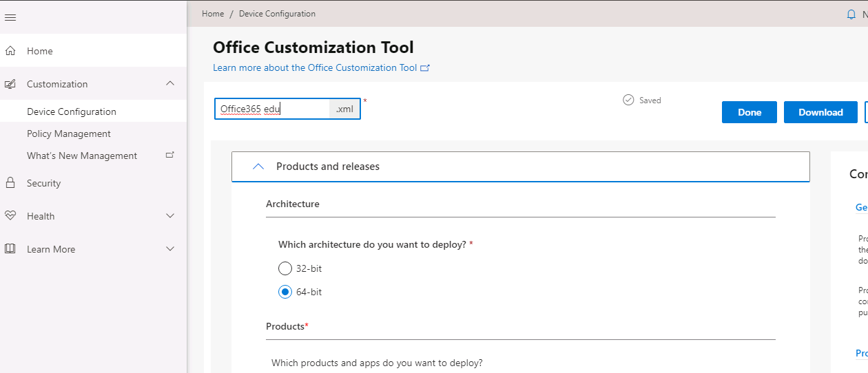Click the Security lock icon
Screen dimensions: 868x373
(10, 183)
